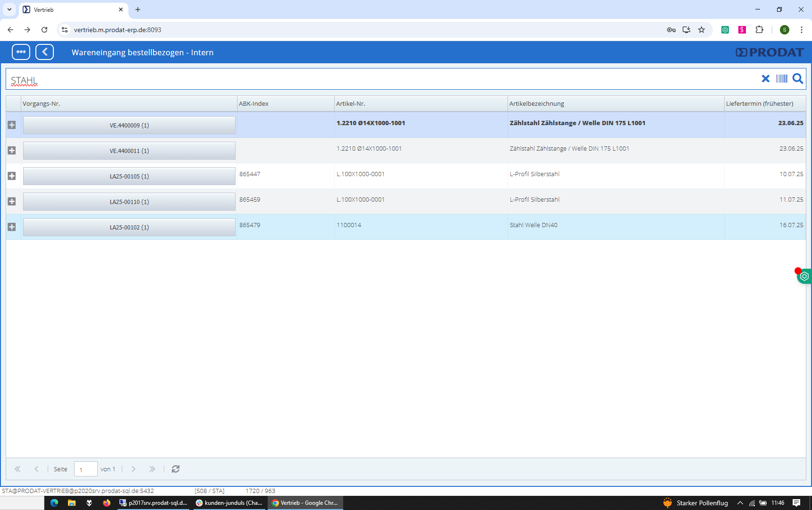Image resolution: width=812 pixels, height=510 pixels.
Task: Open the VE.4400011 (1) order button
Action: coord(129,151)
